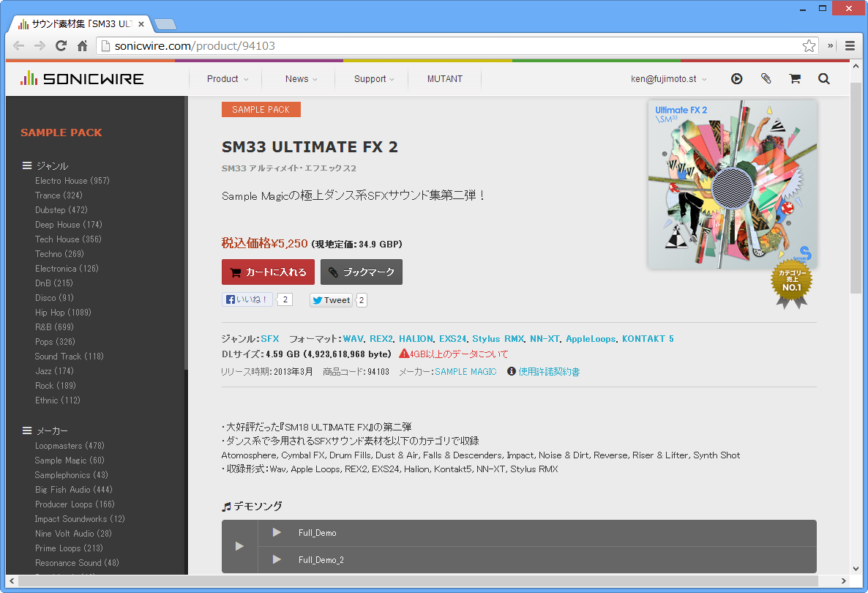This screenshot has height=593, width=868.
Task: Open the ken@fujimoto.st account dropdown
Action: click(x=669, y=78)
